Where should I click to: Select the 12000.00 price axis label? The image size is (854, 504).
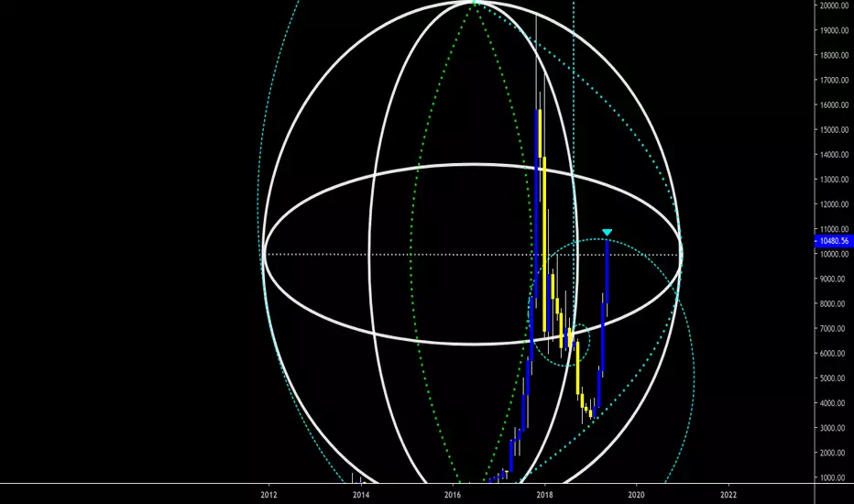(x=834, y=204)
